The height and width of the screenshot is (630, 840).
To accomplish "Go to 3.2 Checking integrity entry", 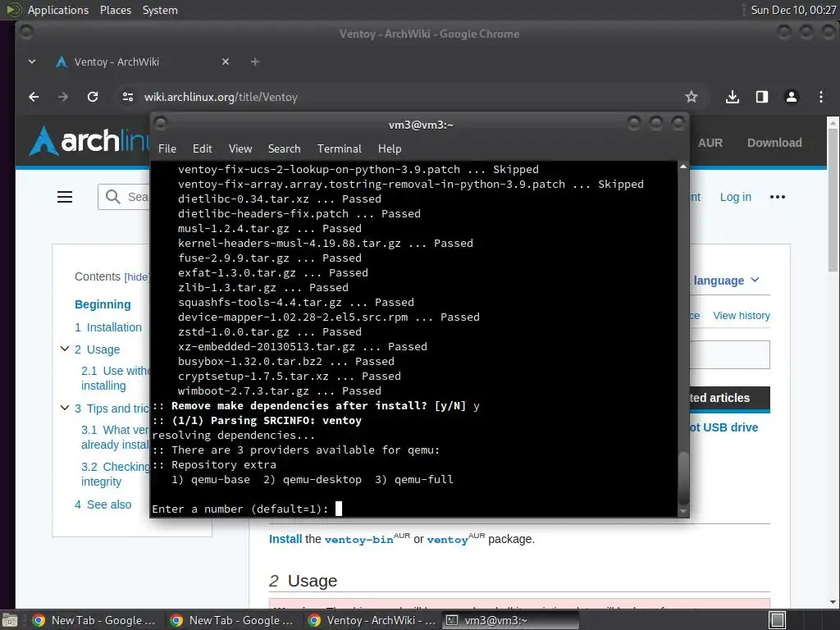I will click(115, 474).
